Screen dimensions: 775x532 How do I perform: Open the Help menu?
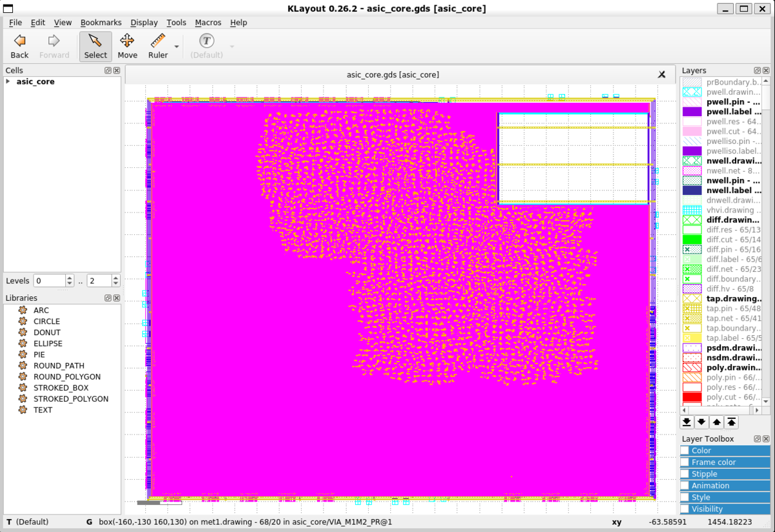(238, 22)
